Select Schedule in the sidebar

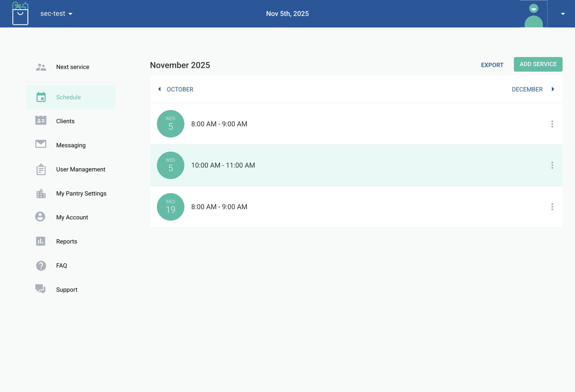(x=71, y=97)
